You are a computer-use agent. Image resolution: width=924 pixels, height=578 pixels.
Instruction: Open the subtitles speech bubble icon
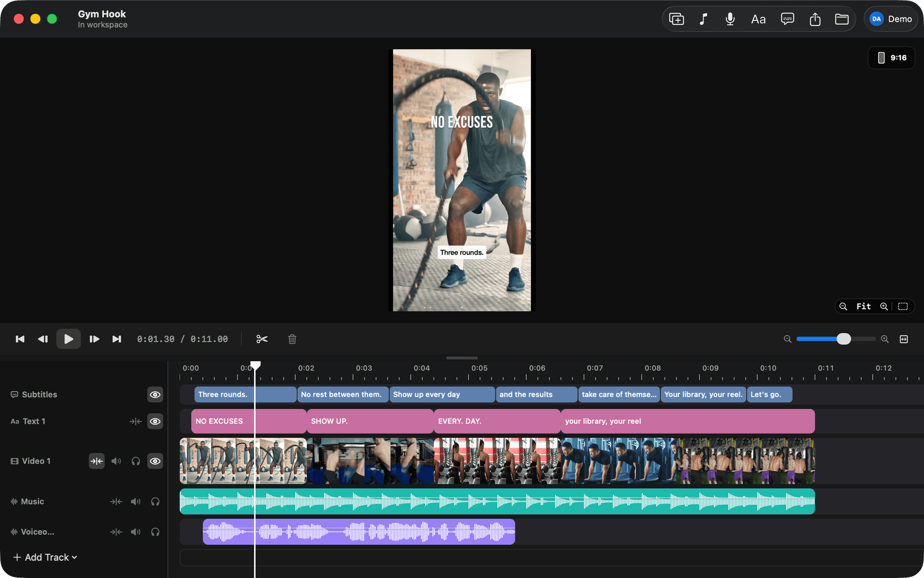(x=787, y=19)
